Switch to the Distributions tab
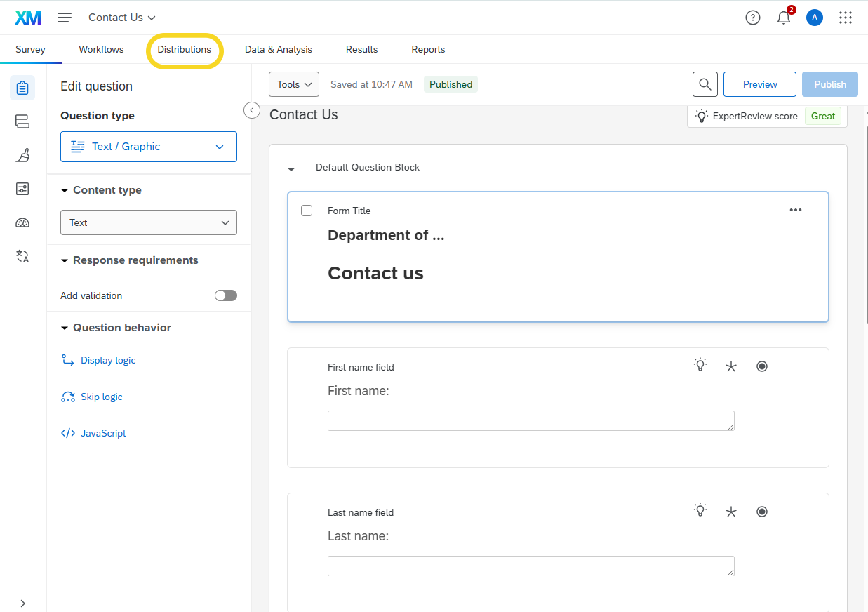 [x=185, y=50]
